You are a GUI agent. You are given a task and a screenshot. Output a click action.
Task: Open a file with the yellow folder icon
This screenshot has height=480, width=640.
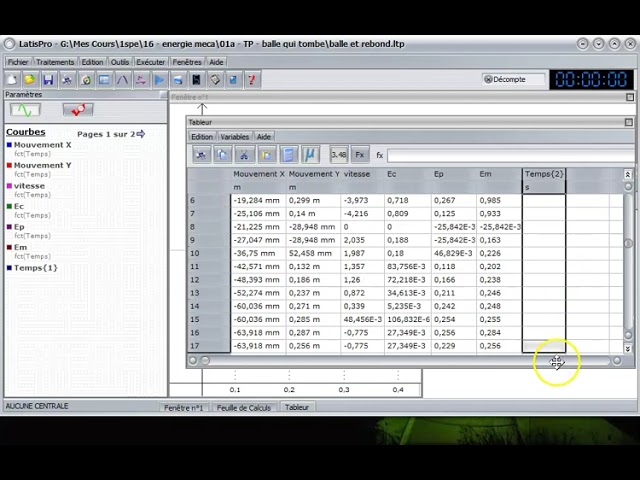[30, 80]
